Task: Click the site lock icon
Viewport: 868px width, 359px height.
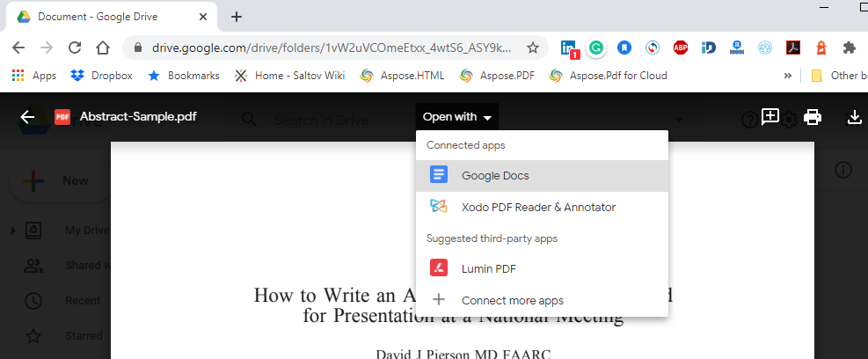Action: pos(138,48)
